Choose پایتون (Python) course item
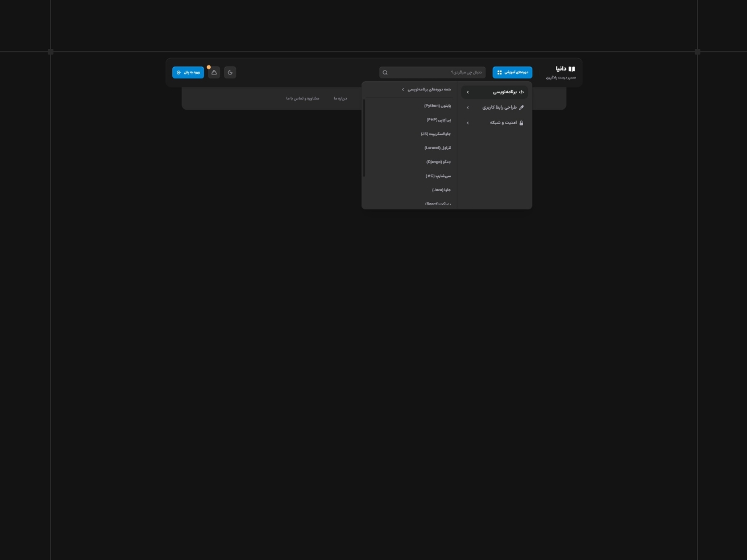This screenshot has width=747, height=560. tap(437, 106)
